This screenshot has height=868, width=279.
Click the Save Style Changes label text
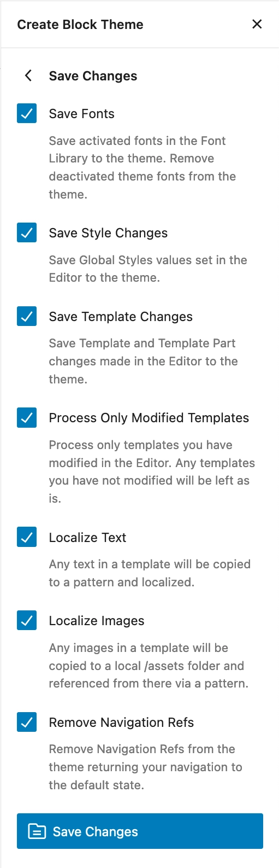coord(108,233)
